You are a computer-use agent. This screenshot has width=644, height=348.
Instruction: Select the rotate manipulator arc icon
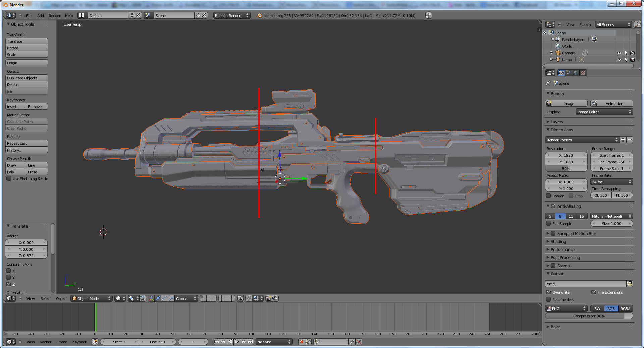pyautogui.click(x=164, y=298)
